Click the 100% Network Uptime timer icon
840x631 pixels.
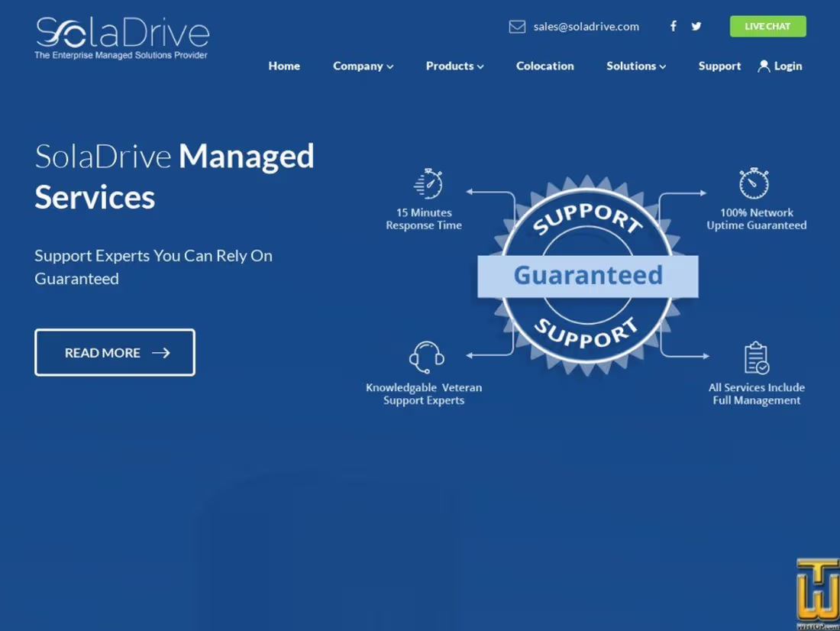(754, 183)
